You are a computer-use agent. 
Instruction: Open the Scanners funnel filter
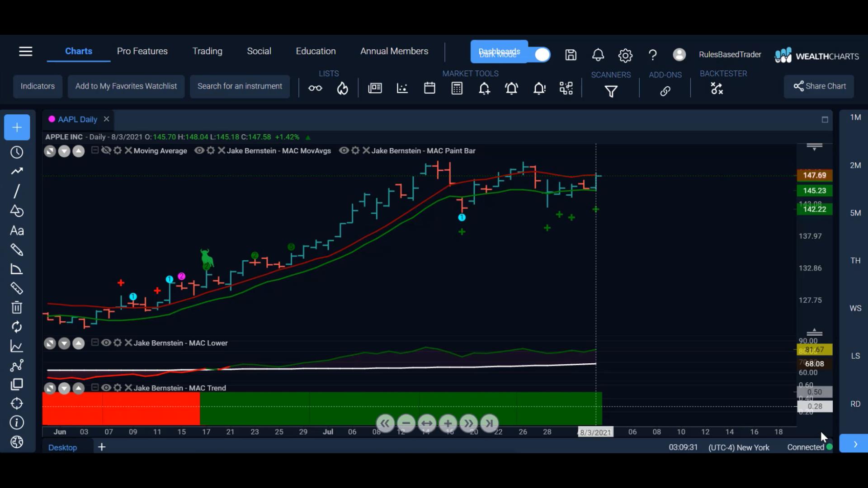coord(611,91)
